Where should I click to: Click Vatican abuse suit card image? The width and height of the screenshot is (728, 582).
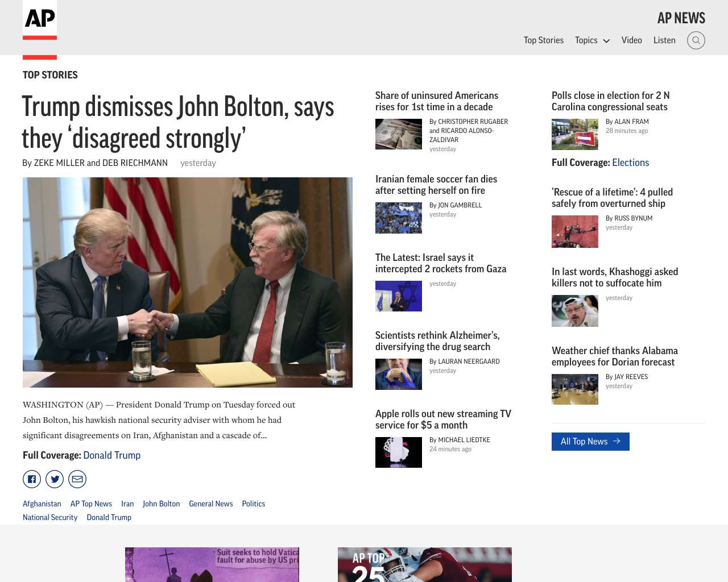click(212, 564)
